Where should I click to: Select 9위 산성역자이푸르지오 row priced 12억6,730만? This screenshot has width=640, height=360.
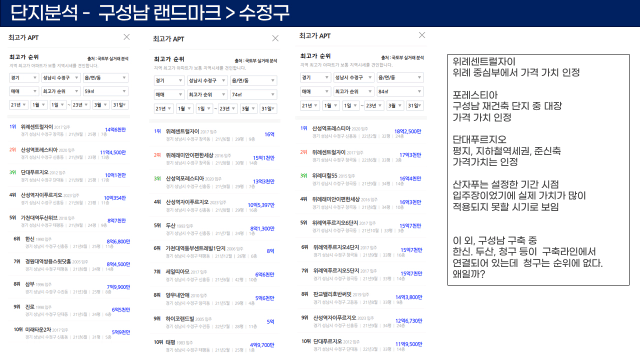click(361, 321)
